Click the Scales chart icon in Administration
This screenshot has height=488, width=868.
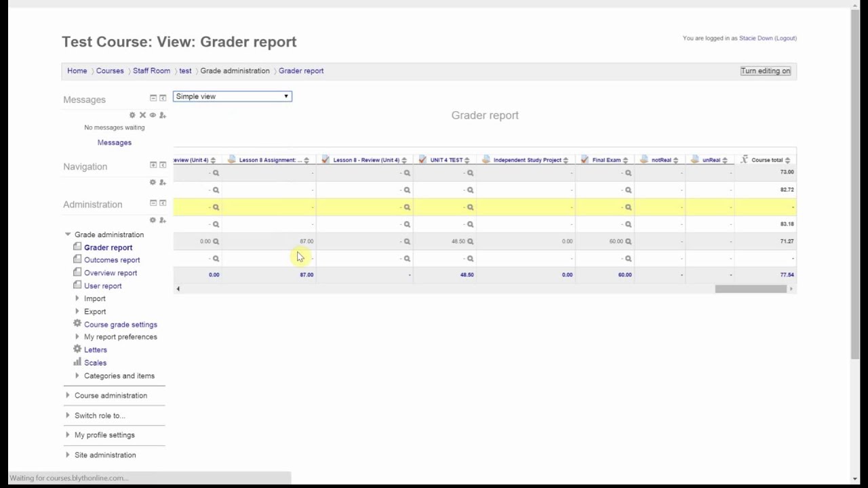pos(77,362)
